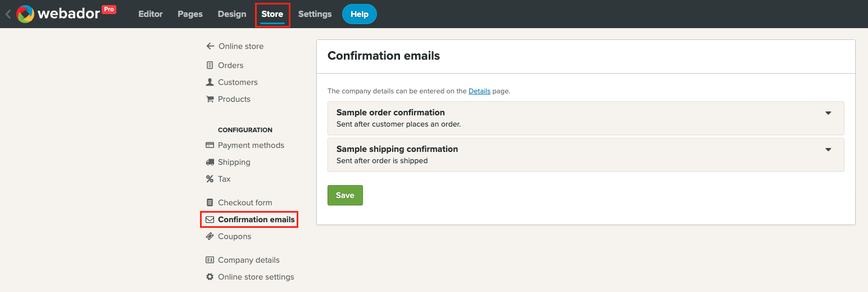Click the Coupons ticket icon
Image resolution: width=868 pixels, height=292 pixels.
click(210, 236)
